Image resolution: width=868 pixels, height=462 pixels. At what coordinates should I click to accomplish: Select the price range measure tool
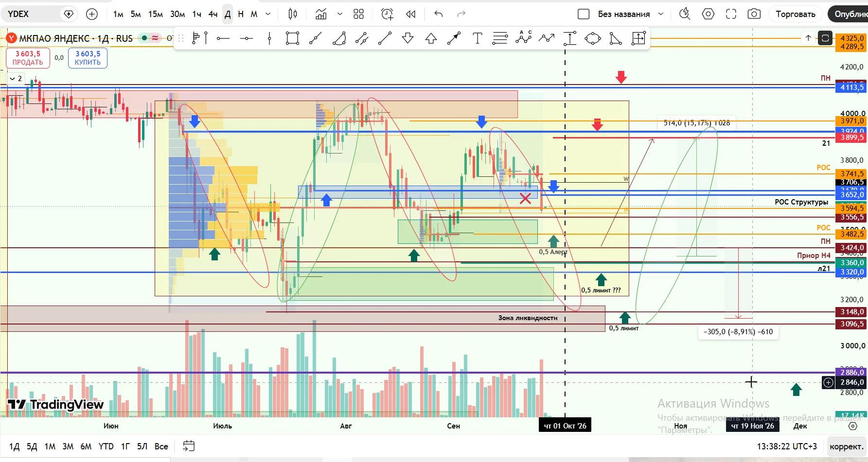coord(570,38)
